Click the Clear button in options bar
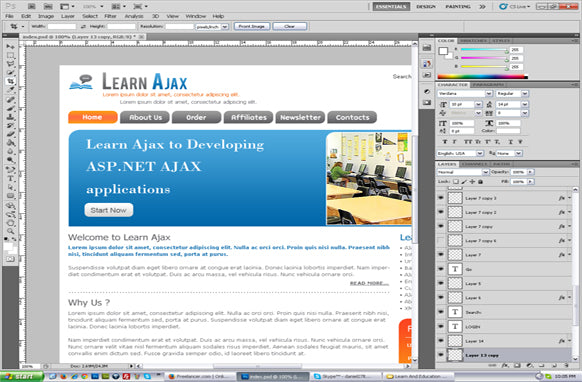Viewport: 582px width, 382px height. coord(290,26)
